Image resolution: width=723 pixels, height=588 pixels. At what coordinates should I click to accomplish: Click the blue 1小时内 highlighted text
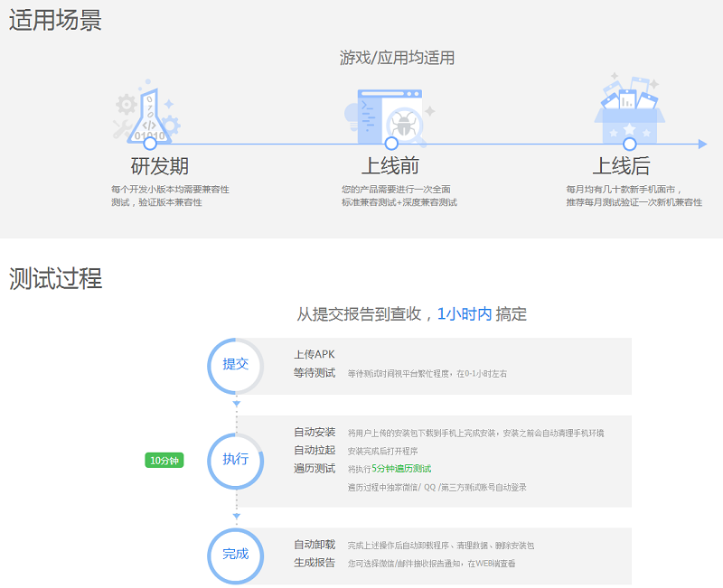click(x=465, y=314)
